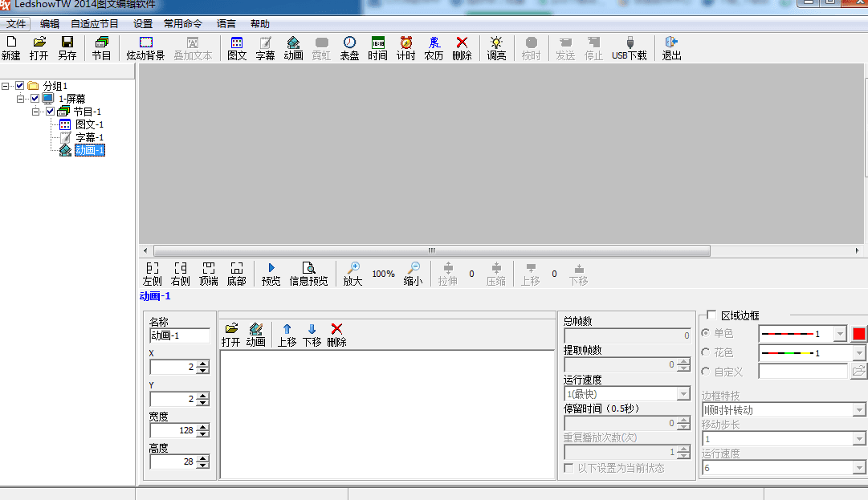Add a 字幕 subtitle from the toolbar
The image size is (868, 500).
(265, 48)
